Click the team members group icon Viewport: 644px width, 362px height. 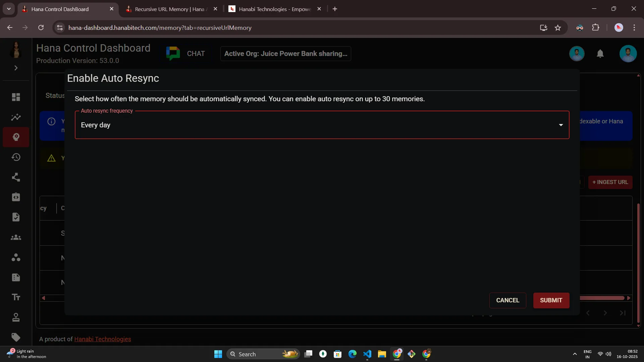click(16, 238)
